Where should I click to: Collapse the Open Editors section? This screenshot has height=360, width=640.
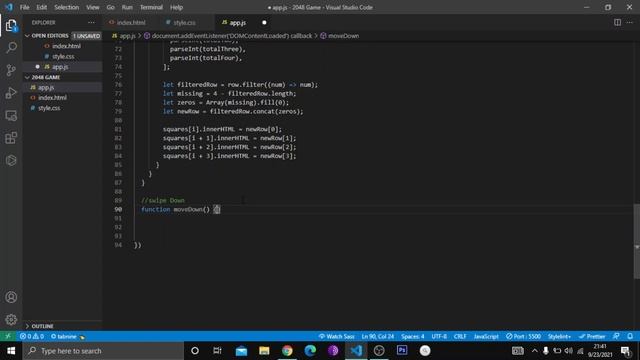(49, 36)
